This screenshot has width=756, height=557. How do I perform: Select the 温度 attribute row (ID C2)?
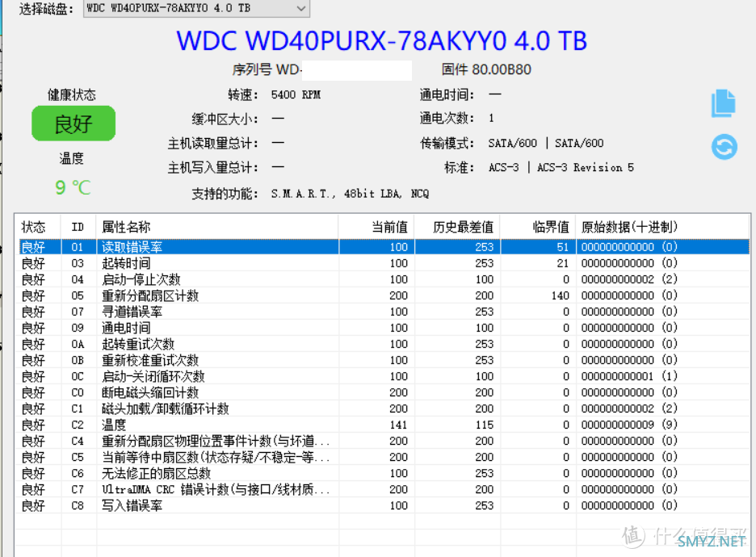(x=384, y=425)
